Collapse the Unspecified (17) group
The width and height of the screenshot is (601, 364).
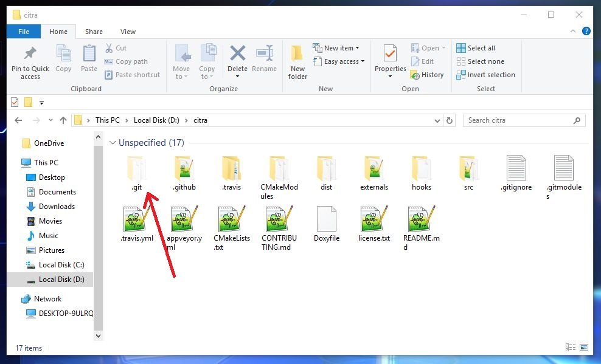tap(113, 142)
